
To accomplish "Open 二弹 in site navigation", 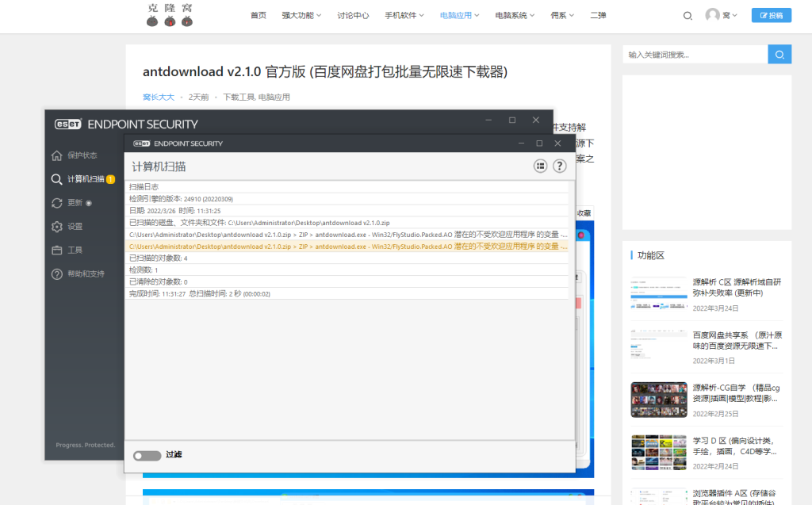I will coord(598,16).
